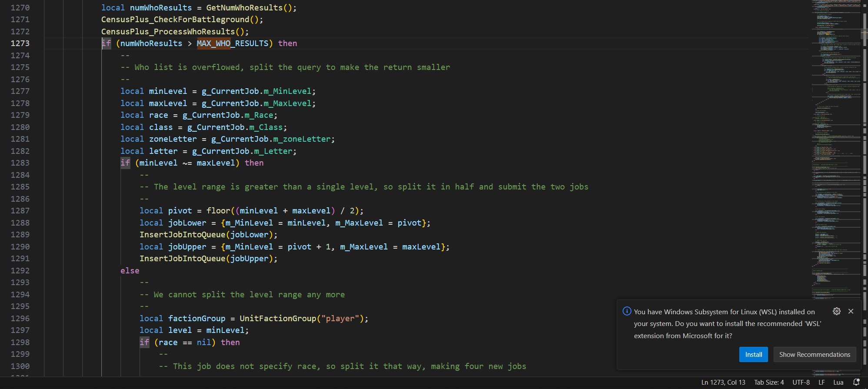Change indentation via Tab Size: 4
Screen dimensions: 868x389
tap(769, 382)
